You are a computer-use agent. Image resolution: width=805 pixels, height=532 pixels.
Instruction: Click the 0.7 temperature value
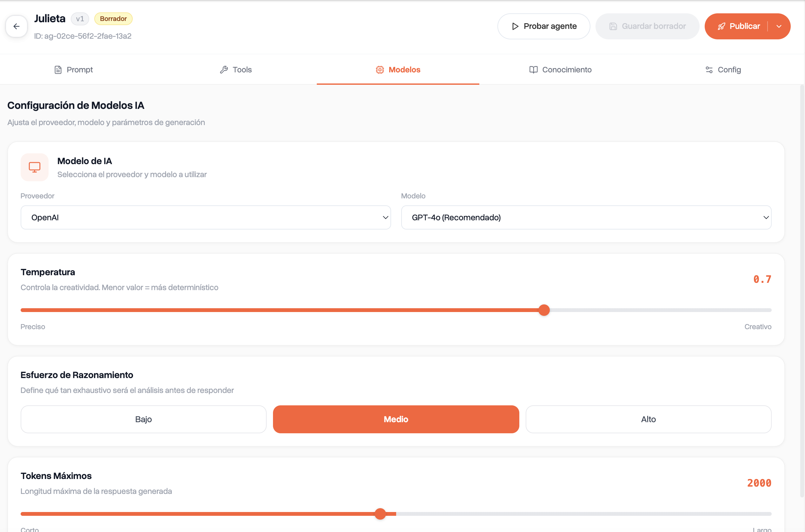click(x=762, y=279)
